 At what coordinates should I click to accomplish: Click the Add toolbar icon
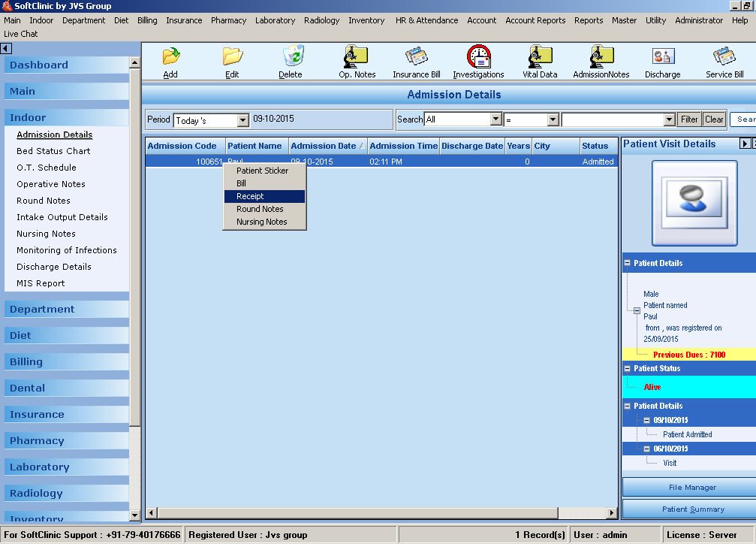pos(170,57)
